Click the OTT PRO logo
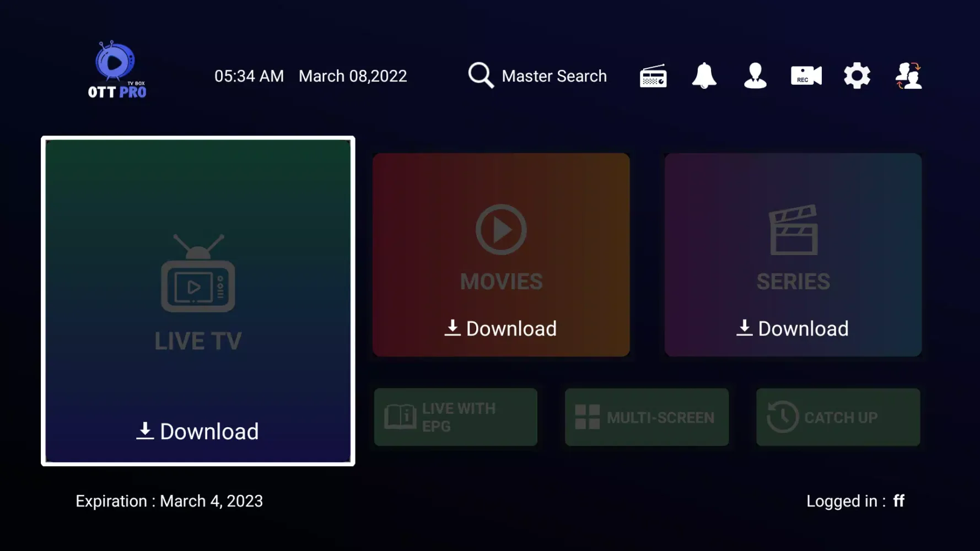 click(117, 70)
